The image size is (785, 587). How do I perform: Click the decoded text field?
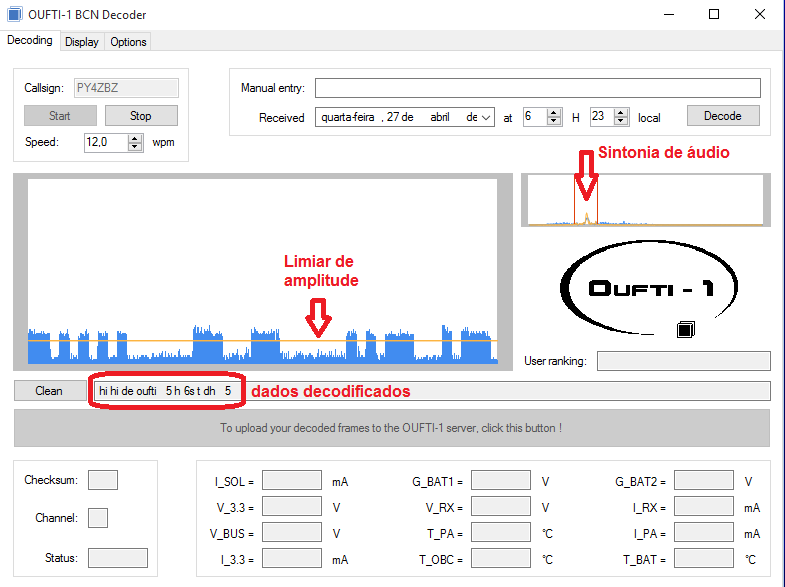430,391
